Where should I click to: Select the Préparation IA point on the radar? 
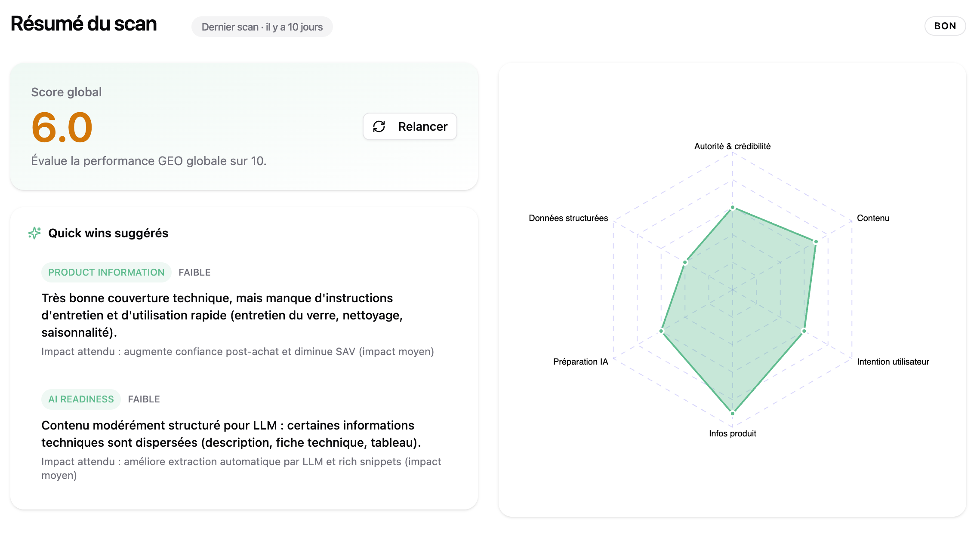(661, 331)
